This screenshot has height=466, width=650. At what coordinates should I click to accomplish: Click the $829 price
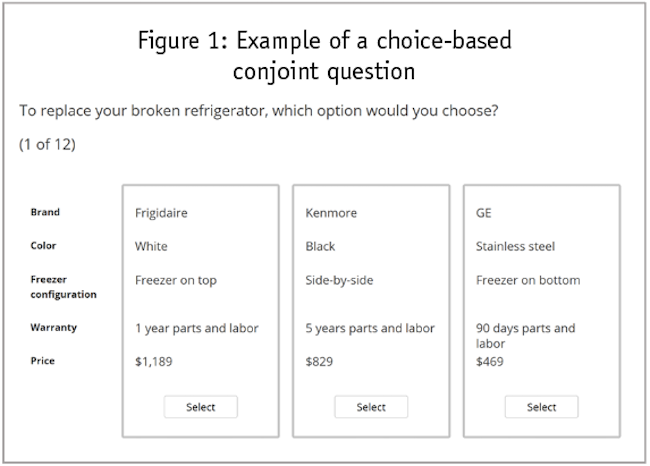point(319,361)
